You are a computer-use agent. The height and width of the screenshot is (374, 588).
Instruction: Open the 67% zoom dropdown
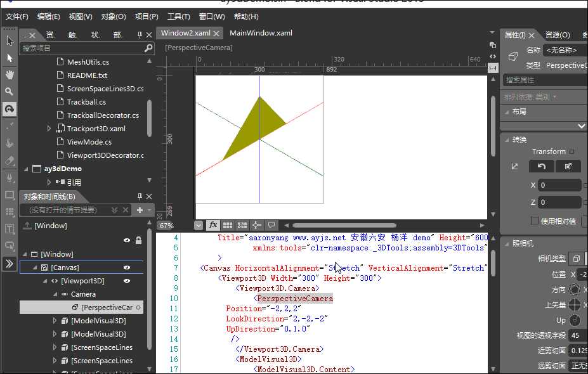point(199,225)
